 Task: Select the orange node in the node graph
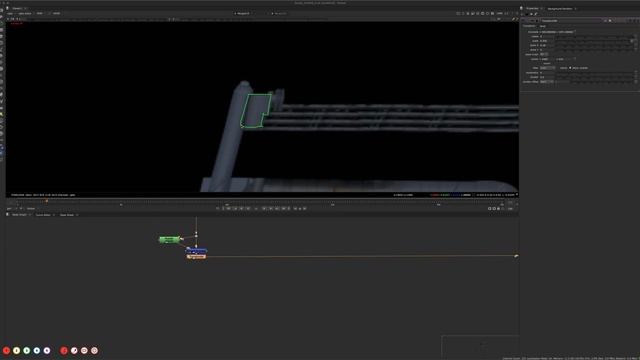[x=196, y=257]
